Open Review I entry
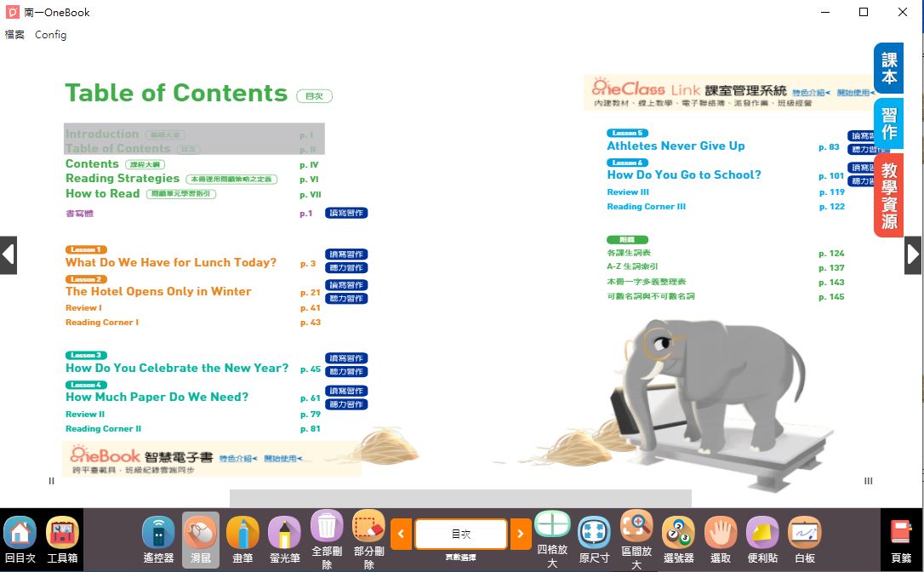Image resolution: width=924 pixels, height=572 pixels. coord(83,308)
